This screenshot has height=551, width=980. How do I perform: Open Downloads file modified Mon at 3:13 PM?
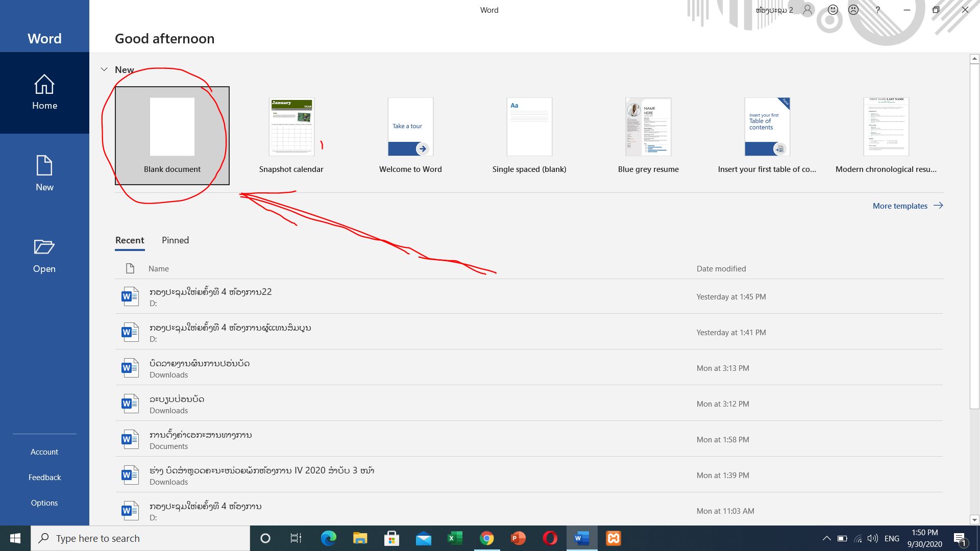pyautogui.click(x=529, y=368)
